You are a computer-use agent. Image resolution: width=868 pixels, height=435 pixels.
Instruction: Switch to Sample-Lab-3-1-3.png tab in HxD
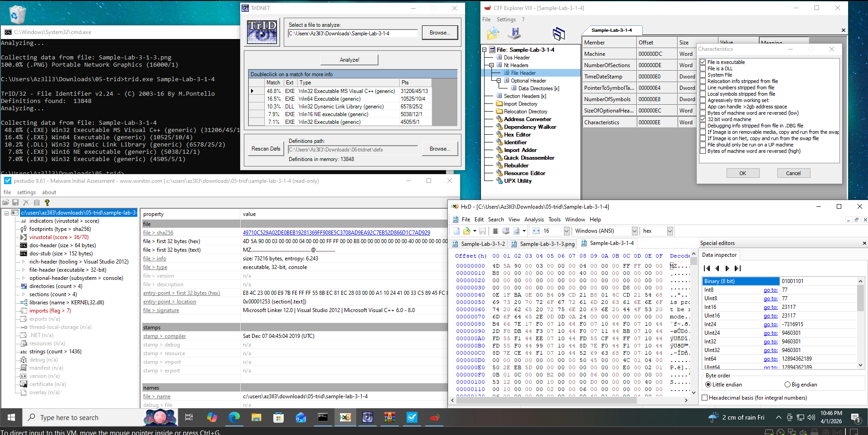tap(543, 244)
